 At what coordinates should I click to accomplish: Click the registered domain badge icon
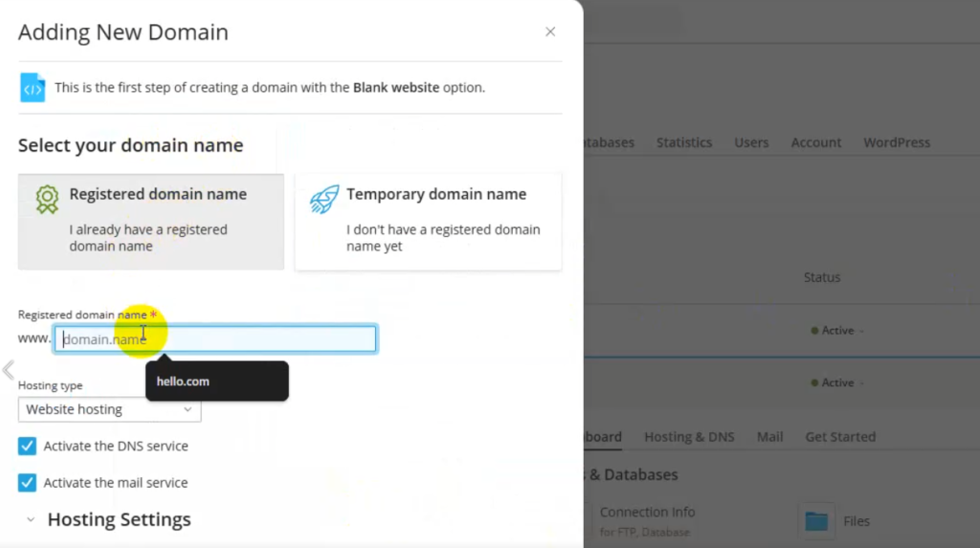(47, 199)
